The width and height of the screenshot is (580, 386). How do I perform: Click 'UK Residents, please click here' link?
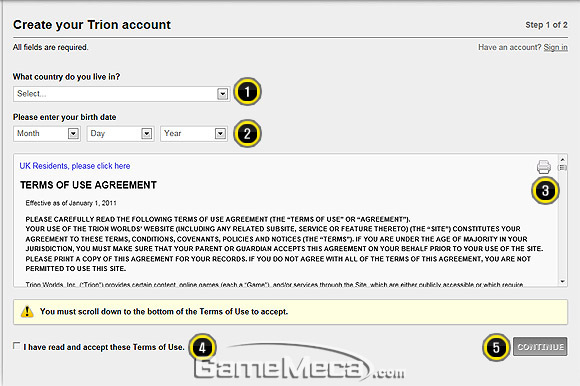tap(75, 166)
